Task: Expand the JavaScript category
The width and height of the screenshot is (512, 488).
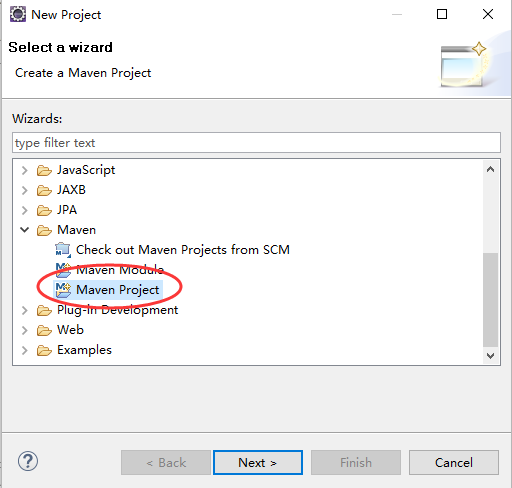Action: pyautogui.click(x=24, y=170)
